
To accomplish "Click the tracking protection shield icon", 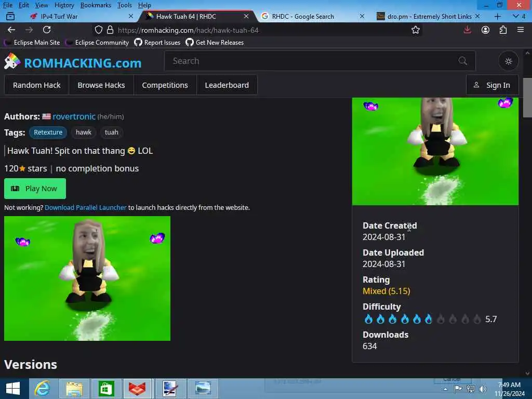I will tap(98, 30).
